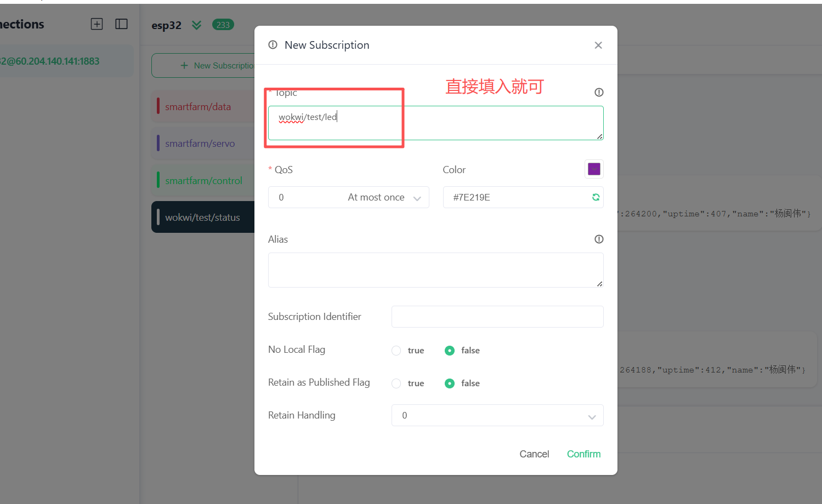Click the Topic info icon
This screenshot has height=504, width=822.
click(x=599, y=93)
